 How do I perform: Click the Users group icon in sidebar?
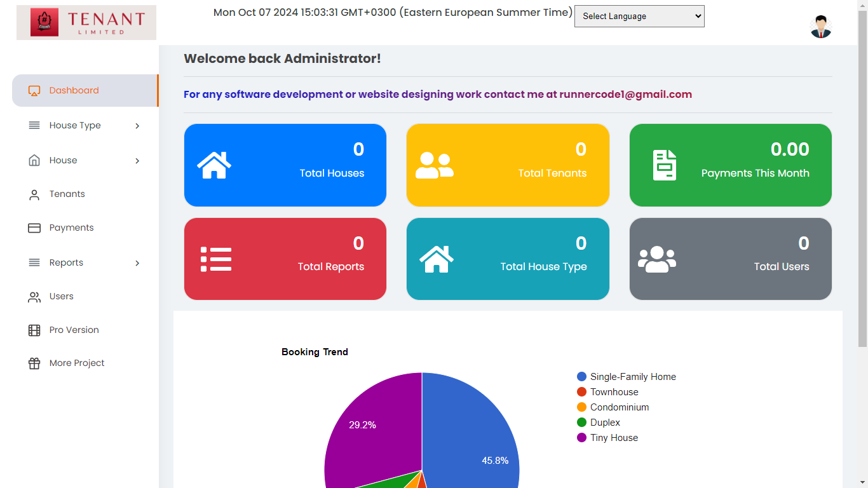click(x=34, y=297)
